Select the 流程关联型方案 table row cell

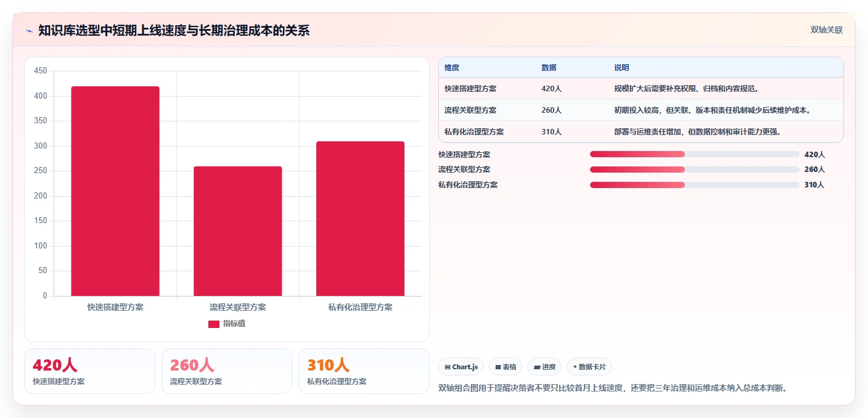(470, 110)
